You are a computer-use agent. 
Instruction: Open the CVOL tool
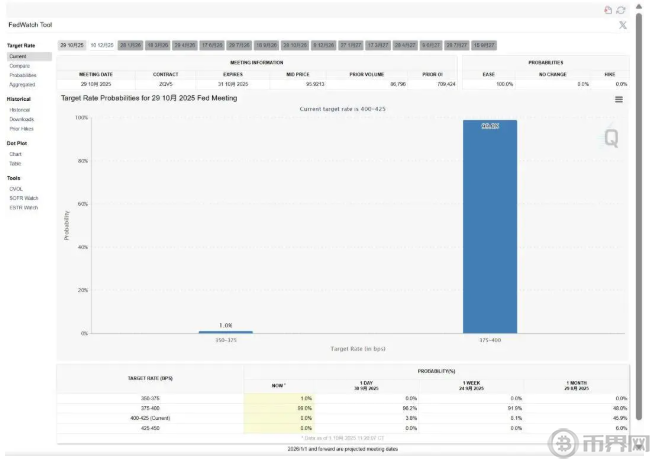tap(16, 188)
